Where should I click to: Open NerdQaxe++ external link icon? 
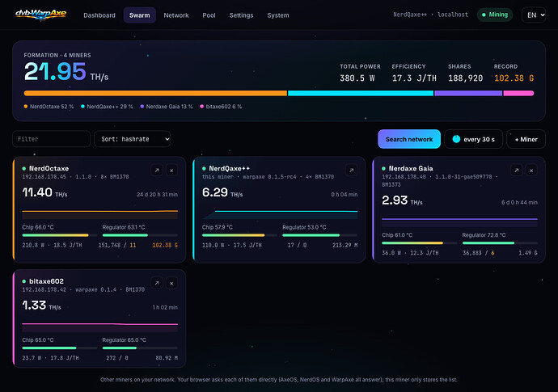(352, 171)
